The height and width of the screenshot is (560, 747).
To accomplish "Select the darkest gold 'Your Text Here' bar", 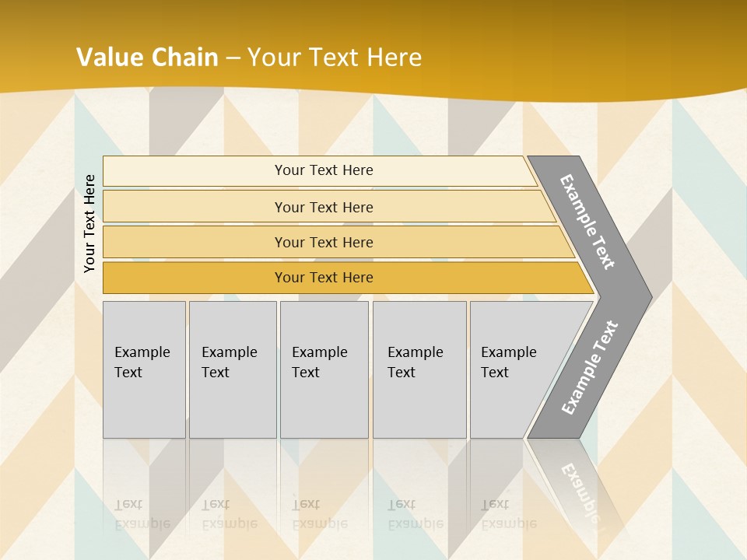I will 324,278.
